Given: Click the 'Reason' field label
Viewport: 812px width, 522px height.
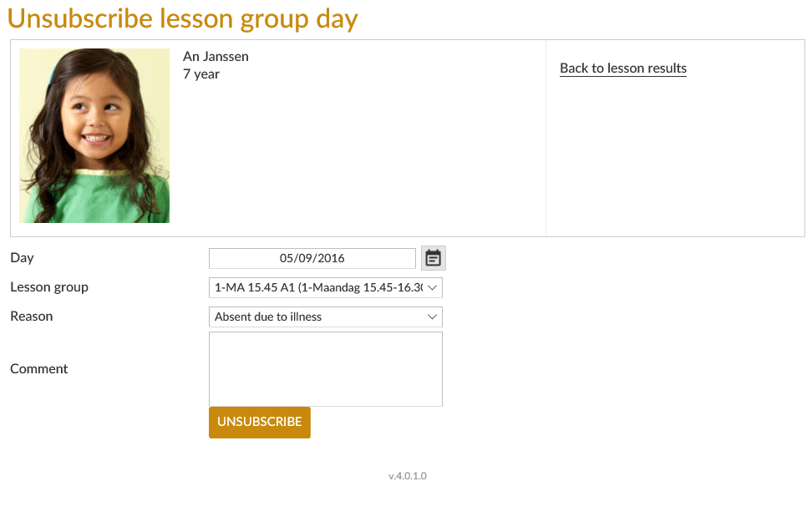Looking at the screenshot, I should pyautogui.click(x=32, y=317).
